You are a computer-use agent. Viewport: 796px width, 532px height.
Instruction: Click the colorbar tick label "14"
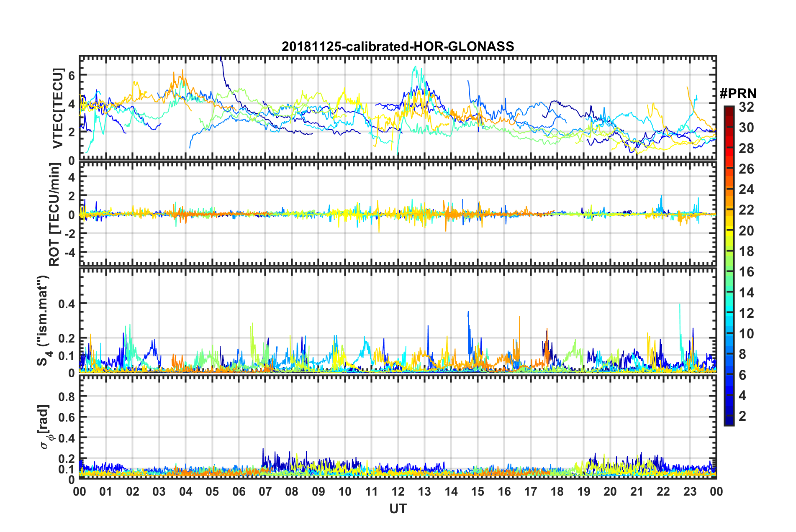coord(746,293)
